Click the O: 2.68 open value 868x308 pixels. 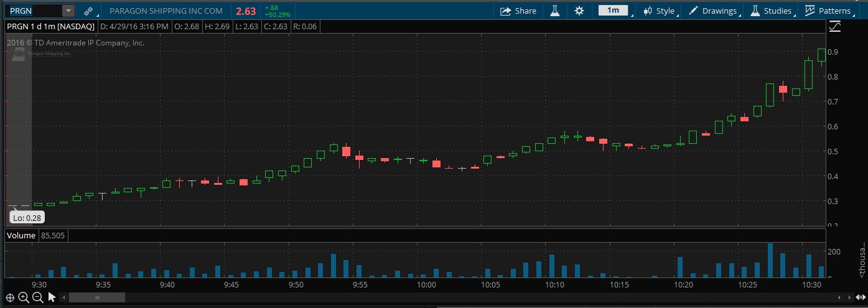coord(187,26)
